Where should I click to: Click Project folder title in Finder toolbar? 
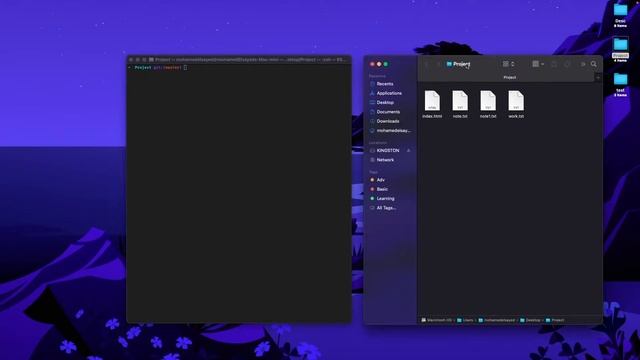(x=458, y=64)
